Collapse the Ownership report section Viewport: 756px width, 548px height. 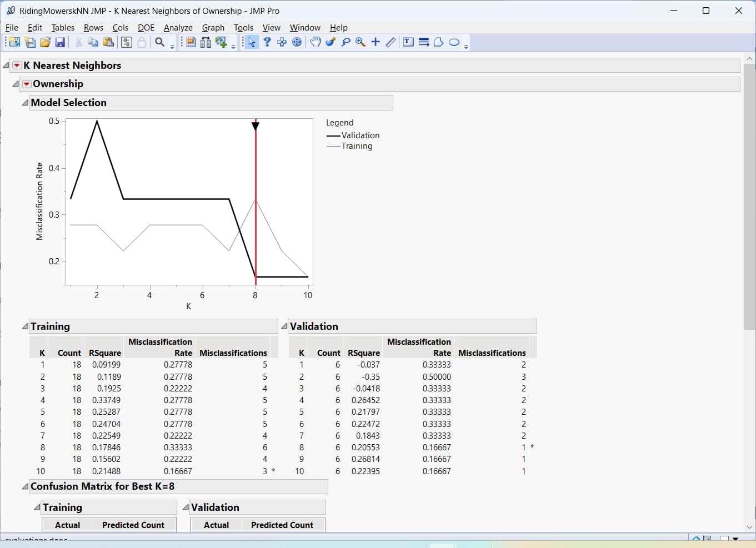tap(15, 84)
